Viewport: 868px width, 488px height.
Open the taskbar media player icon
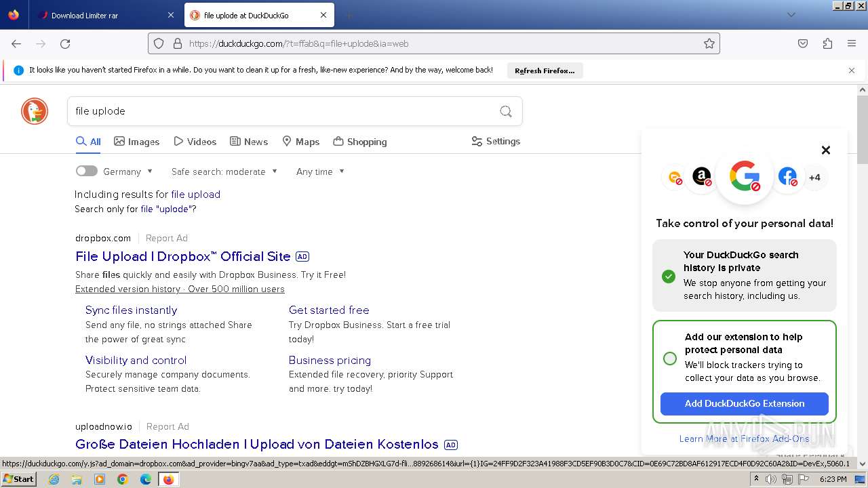tap(100, 479)
